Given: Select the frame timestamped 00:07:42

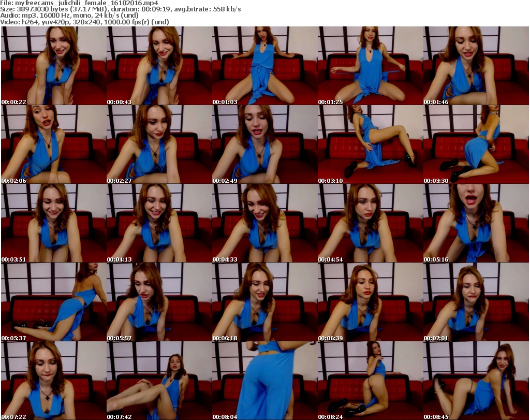Looking at the screenshot, I should pos(159,381).
